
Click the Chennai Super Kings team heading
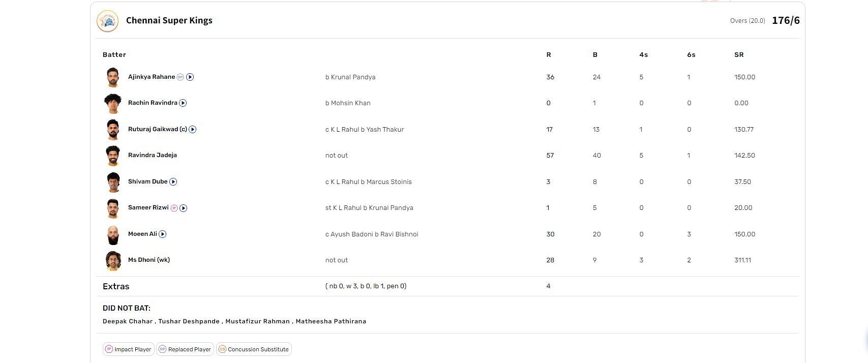pos(169,21)
